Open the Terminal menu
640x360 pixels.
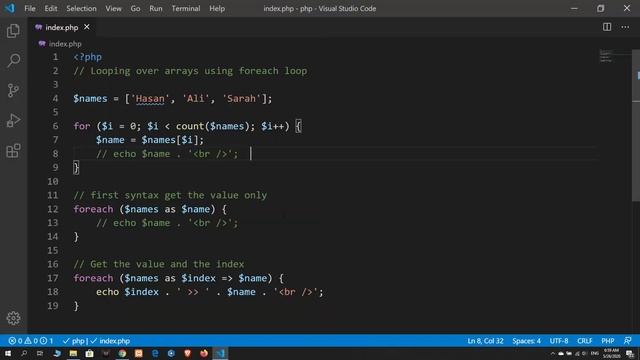[186, 8]
